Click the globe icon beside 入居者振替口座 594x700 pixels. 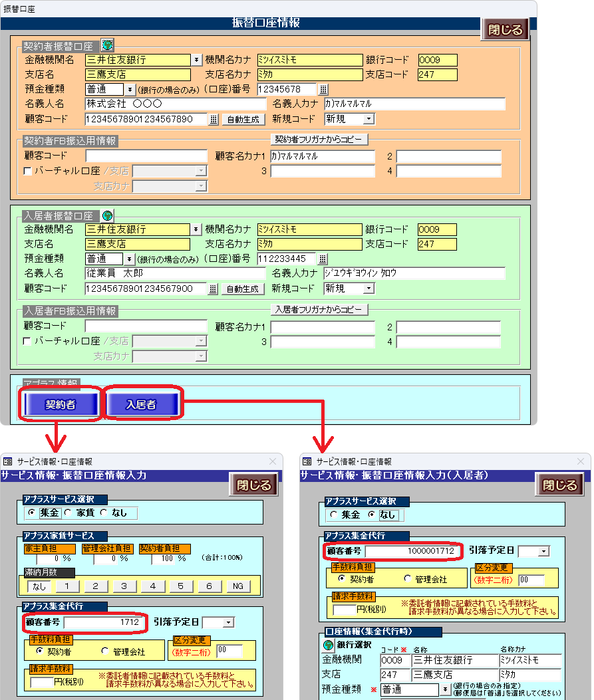(x=107, y=215)
